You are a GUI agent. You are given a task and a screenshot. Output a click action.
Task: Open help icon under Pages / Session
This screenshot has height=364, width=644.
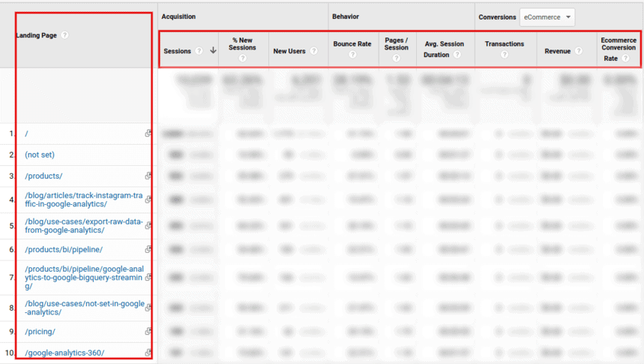(x=397, y=58)
